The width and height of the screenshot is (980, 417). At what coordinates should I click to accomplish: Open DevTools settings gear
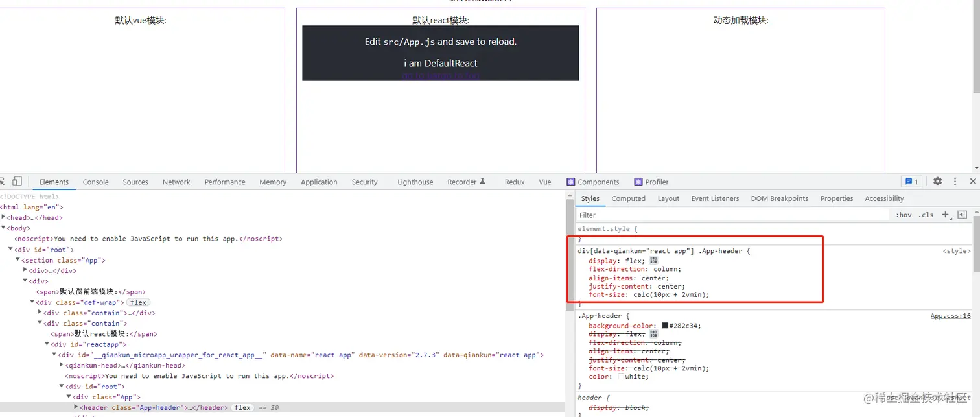937,182
